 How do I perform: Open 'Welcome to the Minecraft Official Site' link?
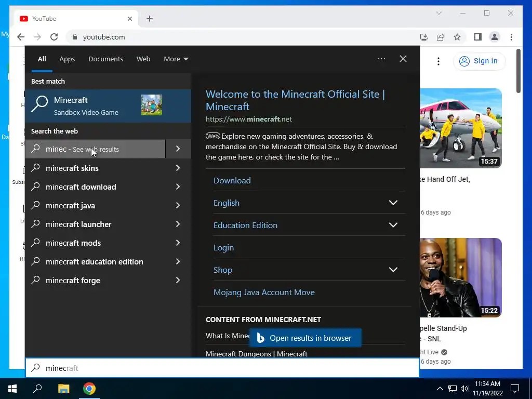295,100
